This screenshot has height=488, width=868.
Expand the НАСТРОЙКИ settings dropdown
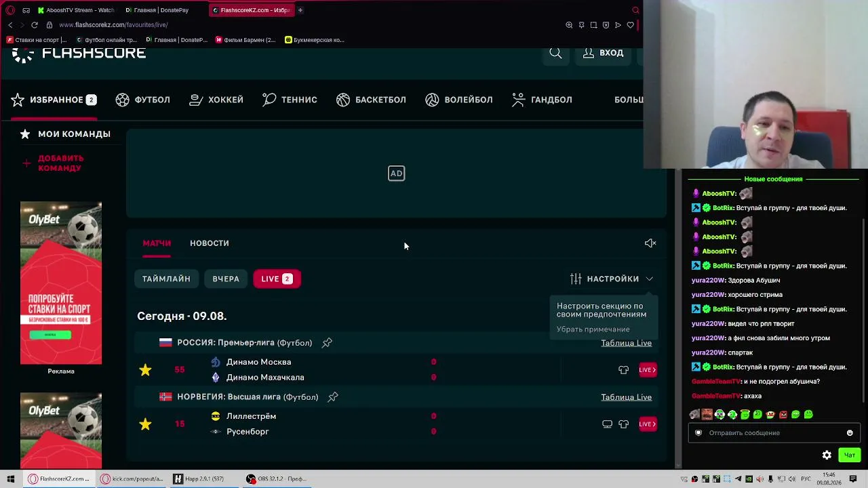click(x=612, y=279)
